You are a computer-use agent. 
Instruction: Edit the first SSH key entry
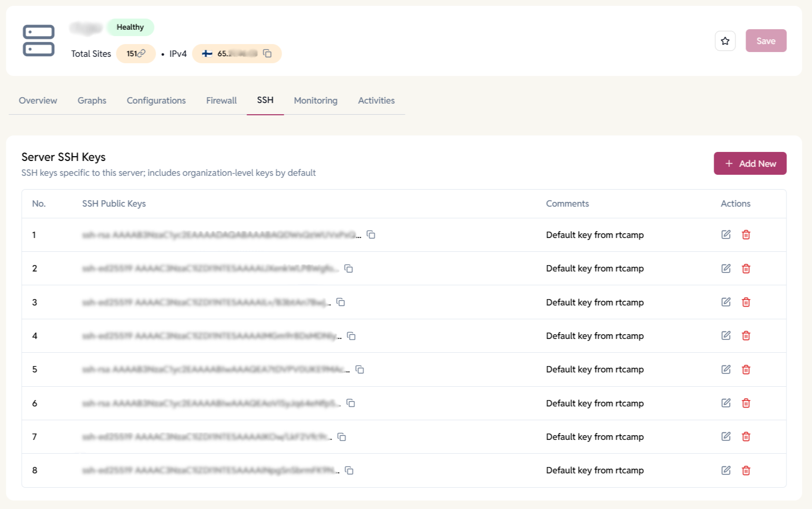[x=725, y=234]
